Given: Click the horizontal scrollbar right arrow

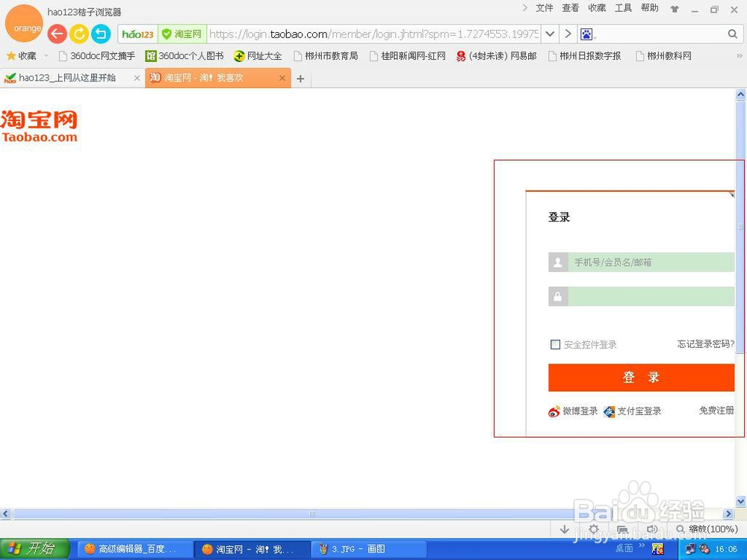Looking at the screenshot, I should click(x=728, y=514).
